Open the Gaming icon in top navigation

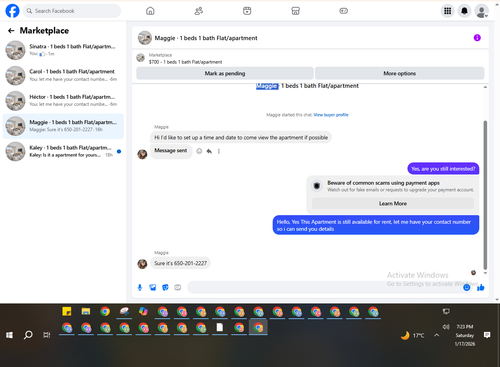click(x=344, y=11)
